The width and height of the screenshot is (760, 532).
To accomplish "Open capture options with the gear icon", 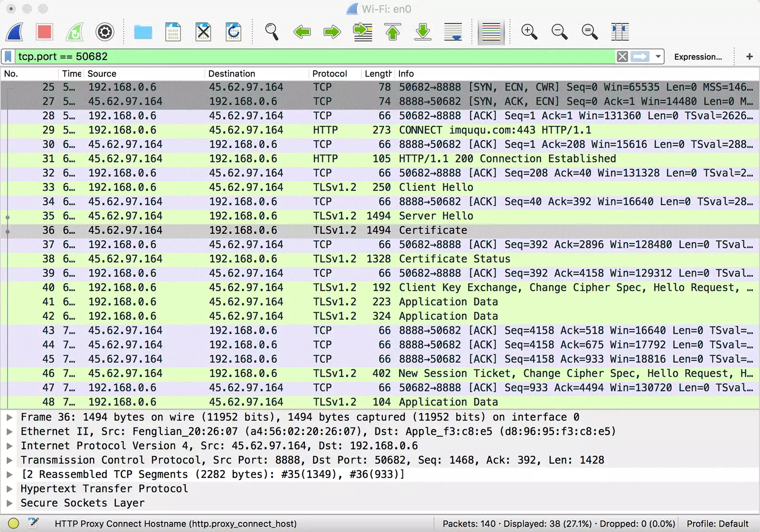I will 105,32.
